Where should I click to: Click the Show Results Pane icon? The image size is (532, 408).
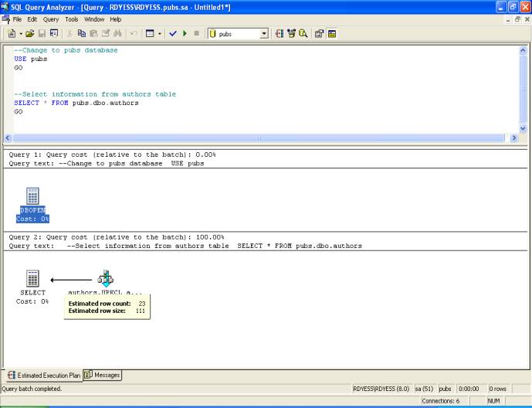click(332, 33)
